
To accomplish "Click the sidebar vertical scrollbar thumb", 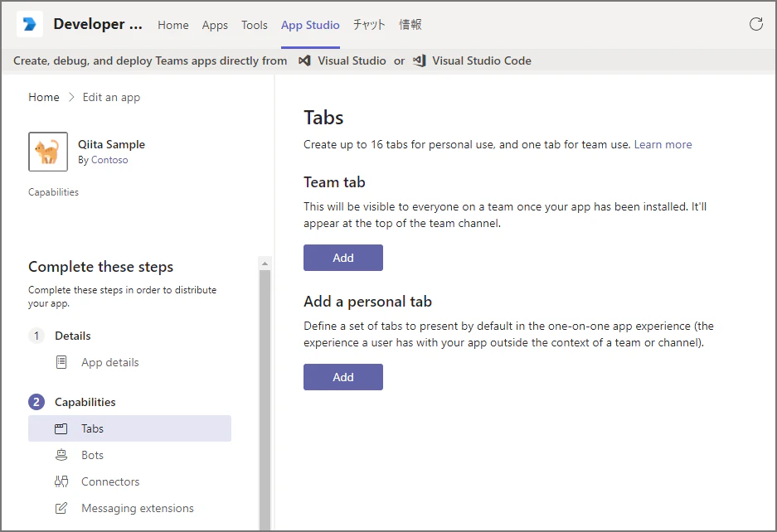I will click(265, 400).
